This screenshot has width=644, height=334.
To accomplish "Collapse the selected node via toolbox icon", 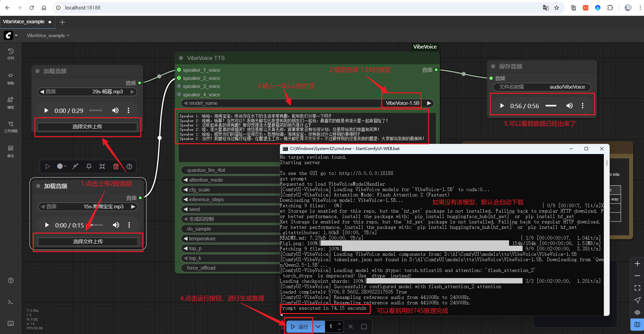I will pos(102,166).
